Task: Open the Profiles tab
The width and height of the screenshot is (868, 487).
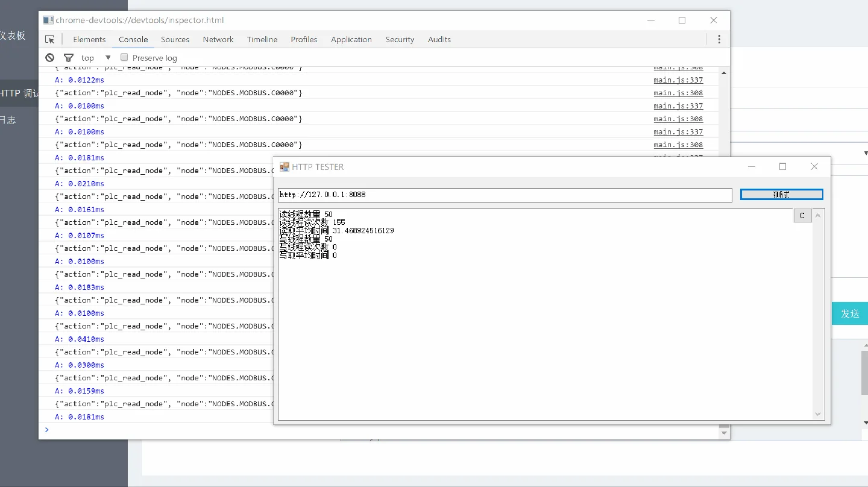Action: [x=304, y=39]
